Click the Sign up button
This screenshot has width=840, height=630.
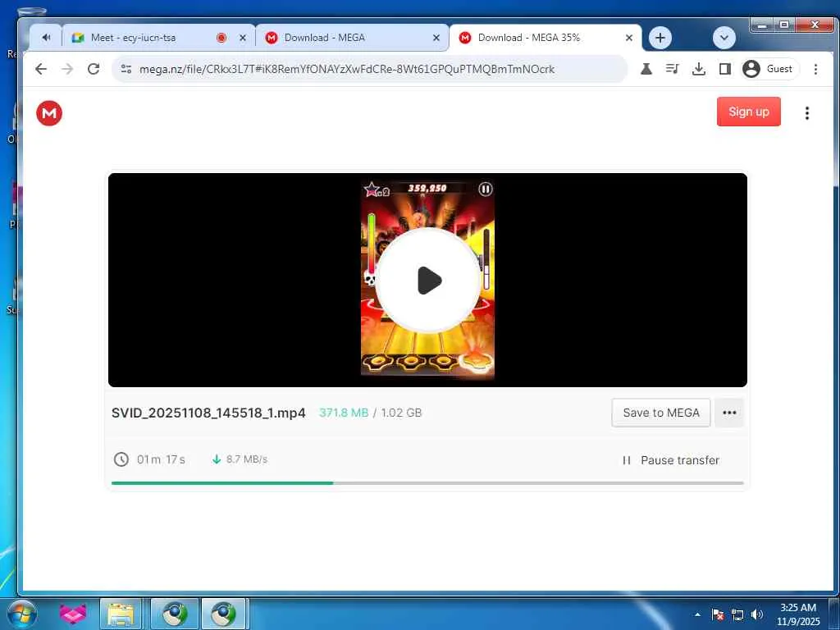(x=748, y=112)
